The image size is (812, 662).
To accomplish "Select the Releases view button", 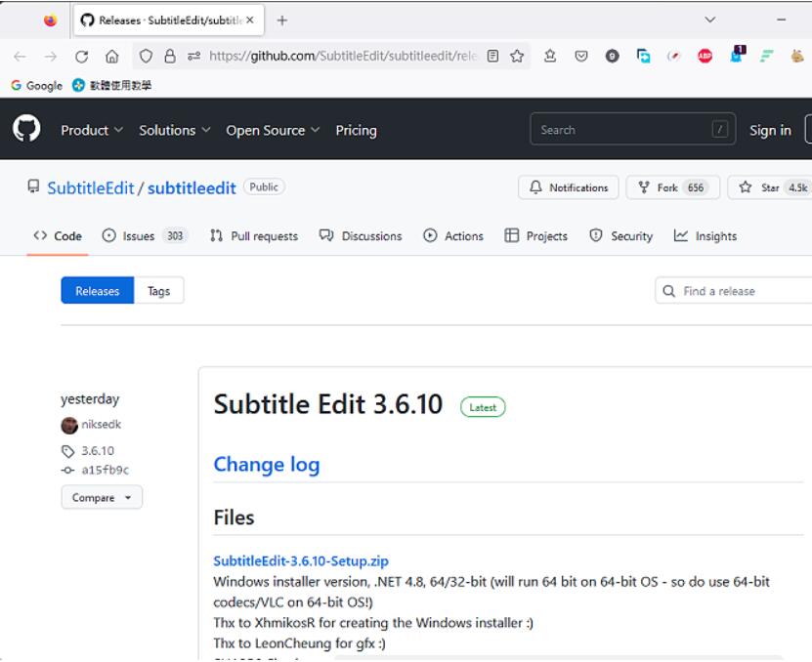I will tap(98, 290).
